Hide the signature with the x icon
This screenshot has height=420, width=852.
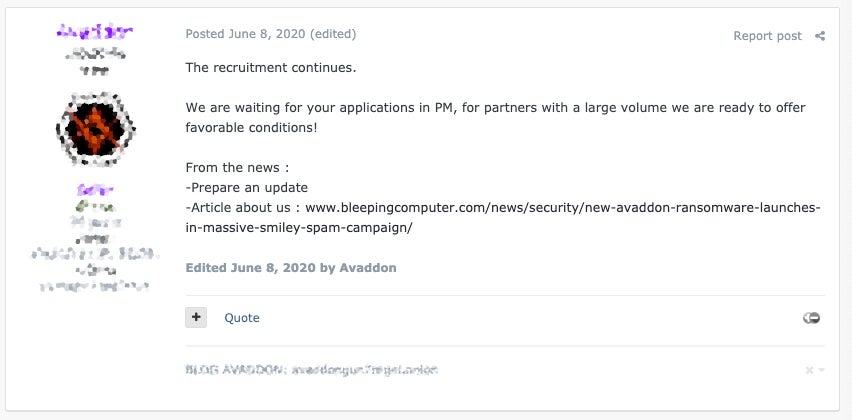coord(809,370)
